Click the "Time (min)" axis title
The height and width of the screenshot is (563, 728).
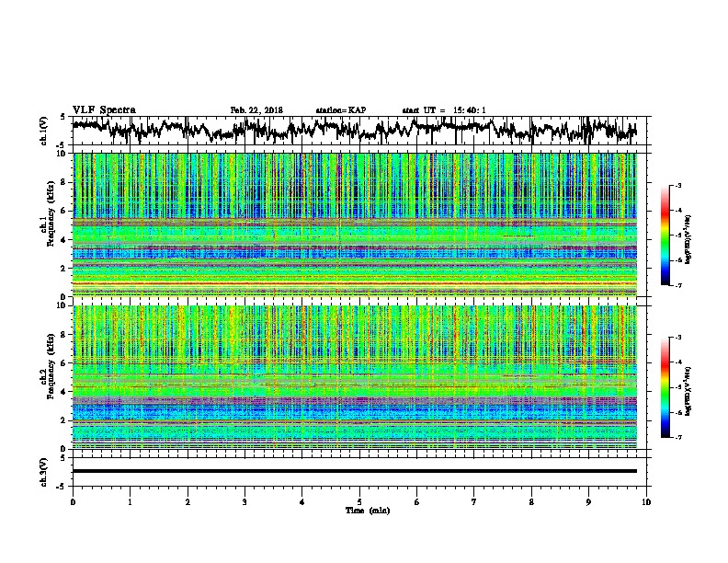pyautogui.click(x=368, y=511)
